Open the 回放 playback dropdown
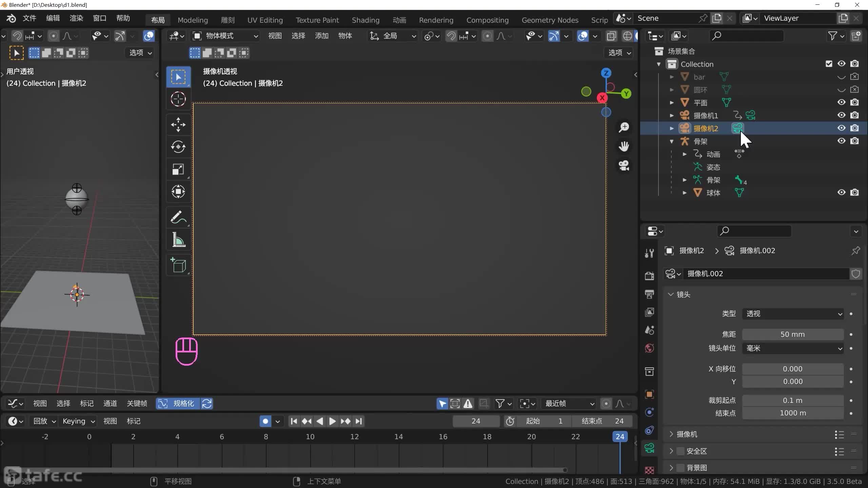 click(43, 421)
